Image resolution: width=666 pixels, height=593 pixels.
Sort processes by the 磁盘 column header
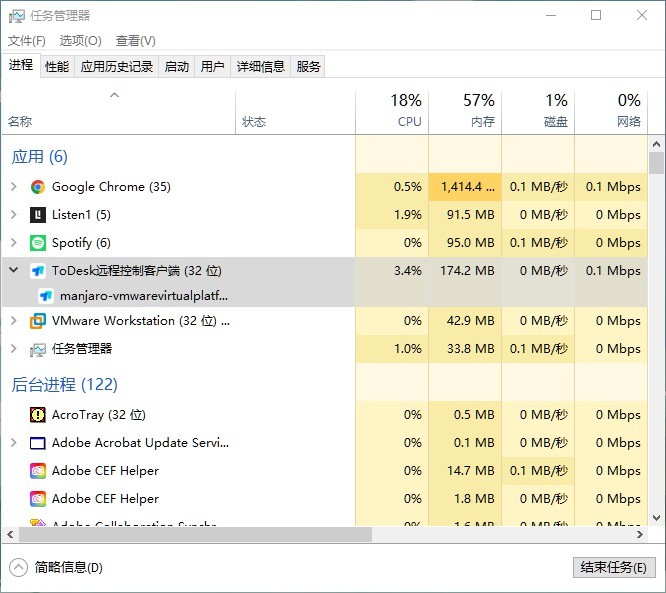(538, 112)
